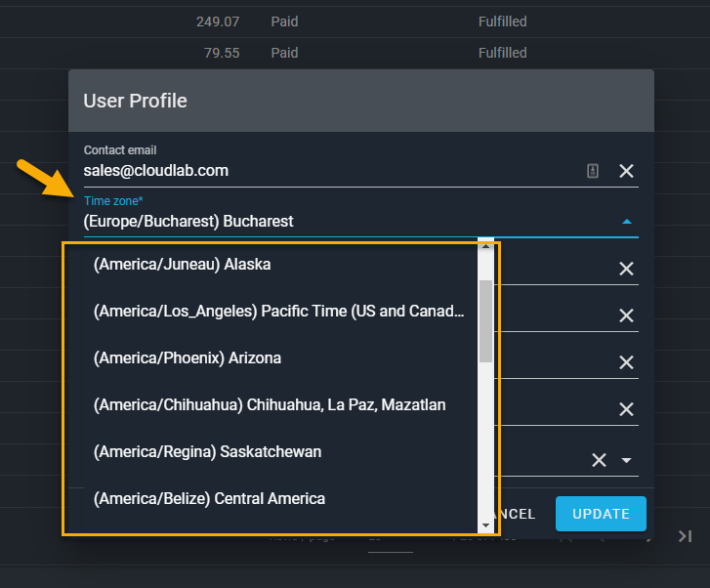
Task: Click the X icon level with Arizona option
Action: 626,362
